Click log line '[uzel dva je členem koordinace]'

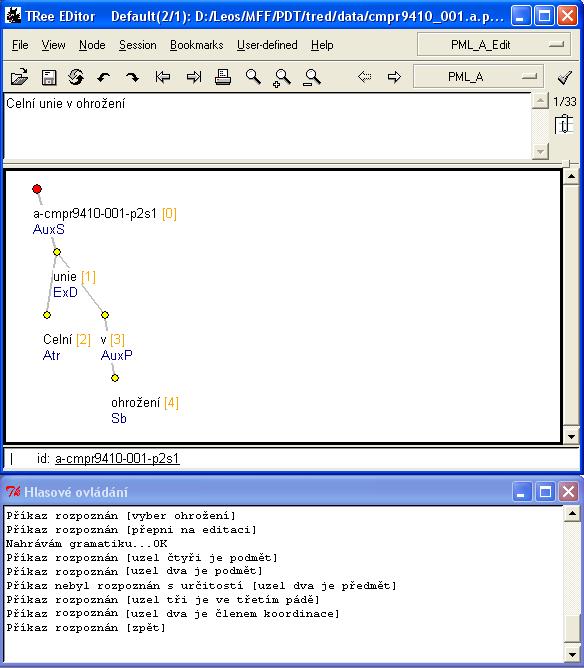[233, 613]
